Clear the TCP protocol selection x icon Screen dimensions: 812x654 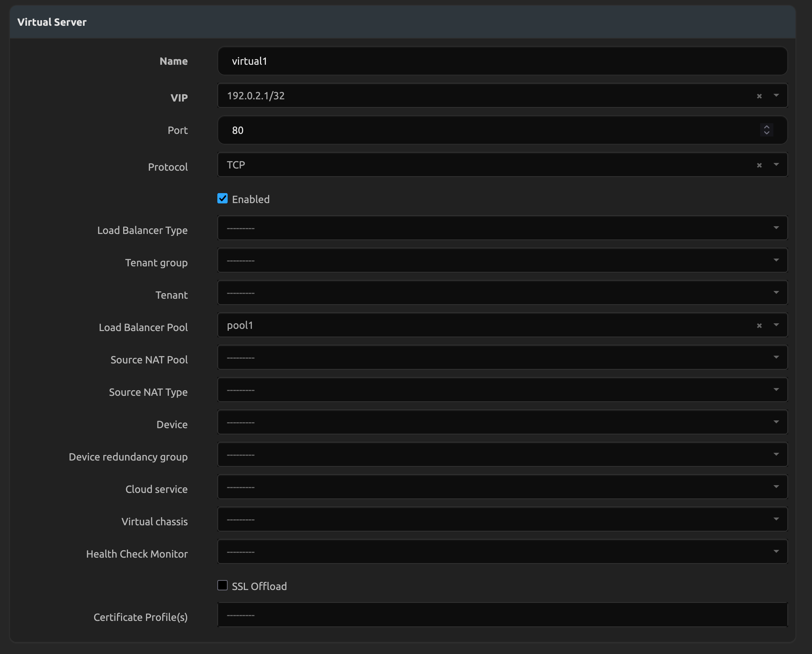coord(759,166)
